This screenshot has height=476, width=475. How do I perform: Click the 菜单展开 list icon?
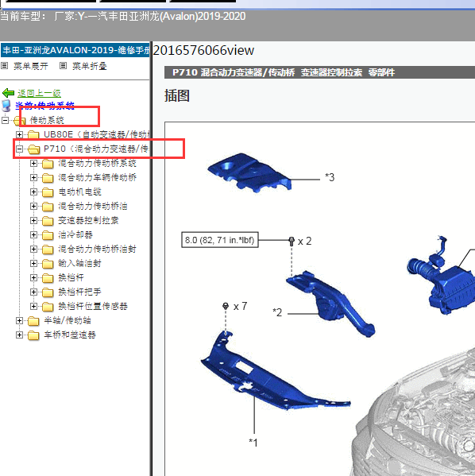pos(5,66)
